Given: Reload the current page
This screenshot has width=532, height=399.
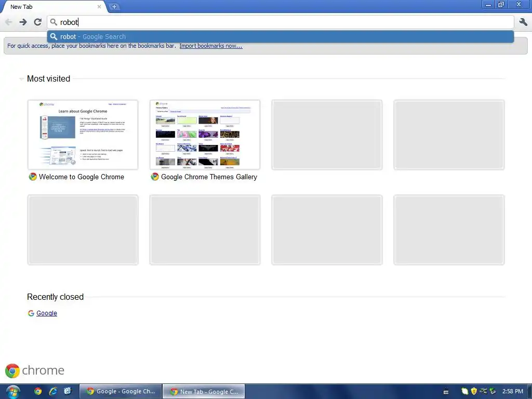Looking at the screenshot, I should tap(37, 22).
